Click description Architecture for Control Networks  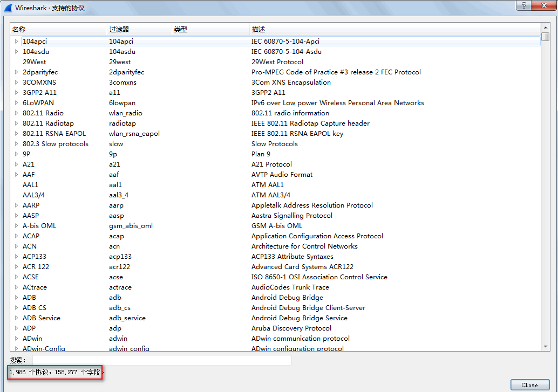304,246
